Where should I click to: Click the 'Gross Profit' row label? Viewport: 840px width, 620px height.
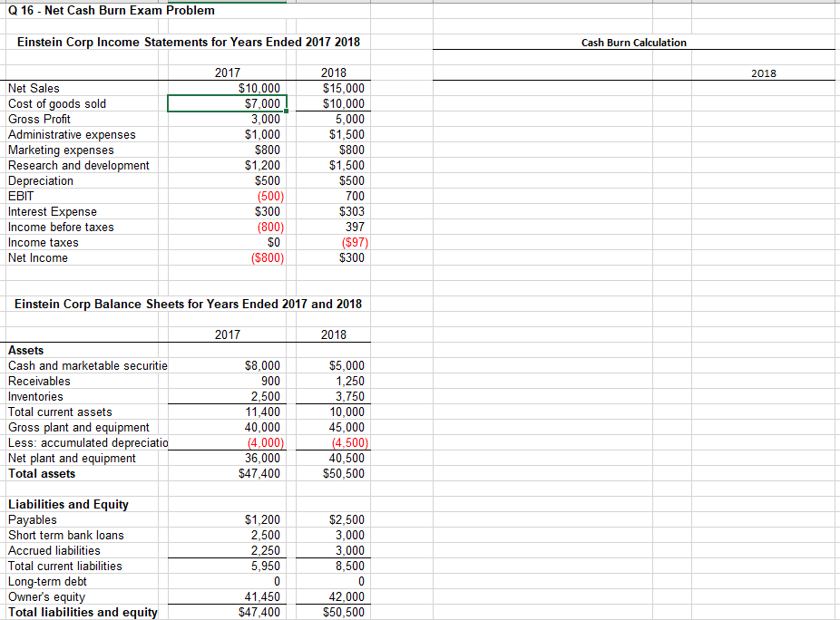pos(39,120)
